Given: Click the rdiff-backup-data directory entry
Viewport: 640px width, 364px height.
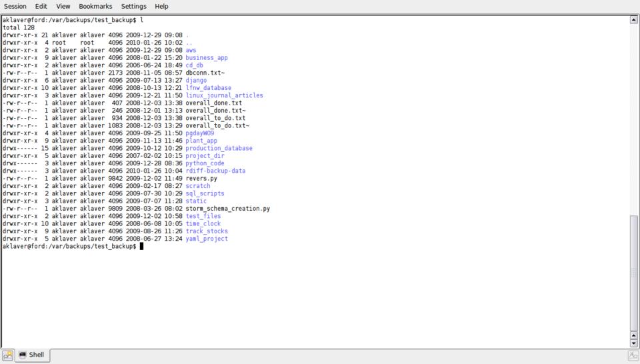Looking at the screenshot, I should pyautogui.click(x=215, y=171).
